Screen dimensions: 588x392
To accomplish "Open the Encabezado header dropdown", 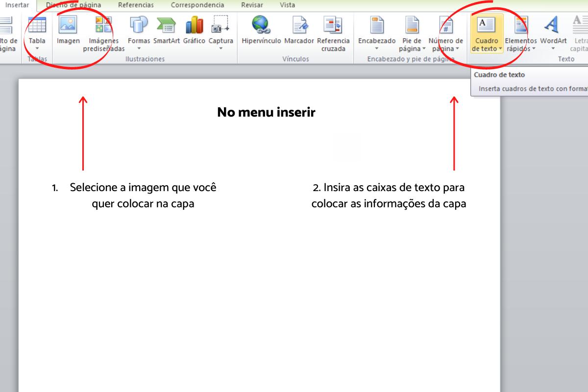I will point(376,48).
